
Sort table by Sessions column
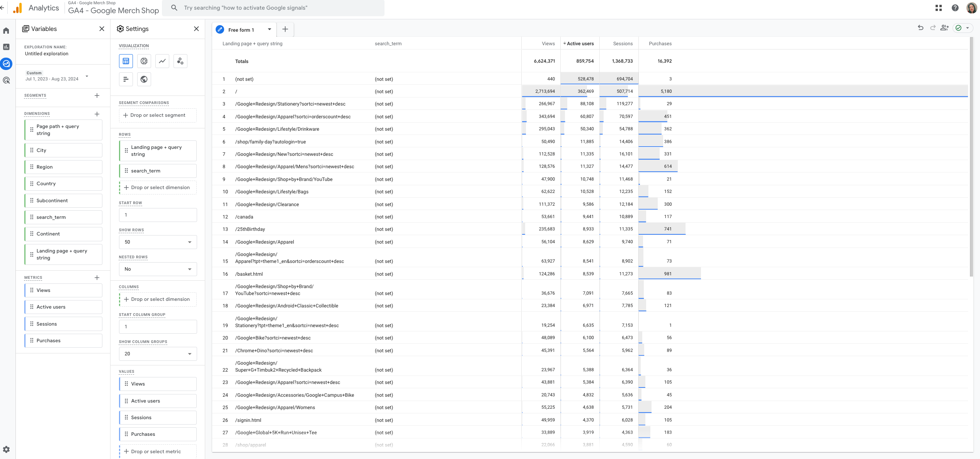point(623,44)
